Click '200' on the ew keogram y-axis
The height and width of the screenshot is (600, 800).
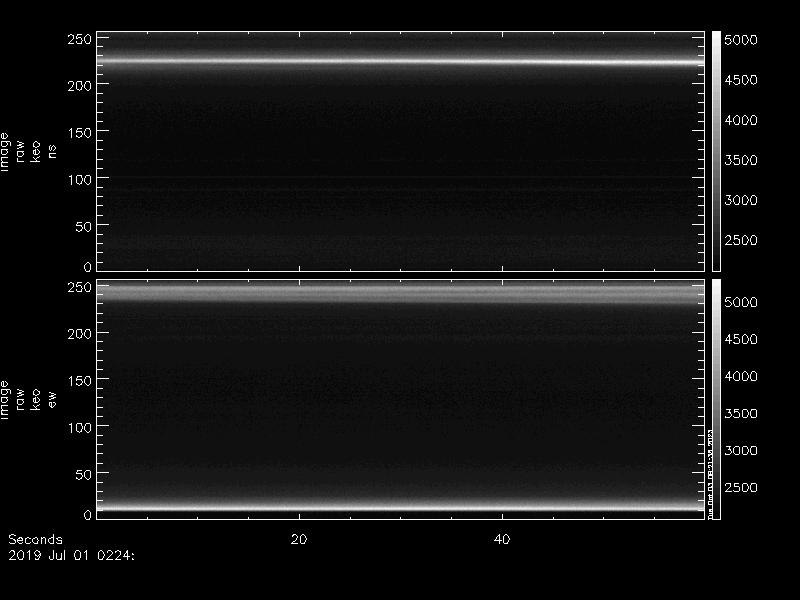click(x=80, y=334)
